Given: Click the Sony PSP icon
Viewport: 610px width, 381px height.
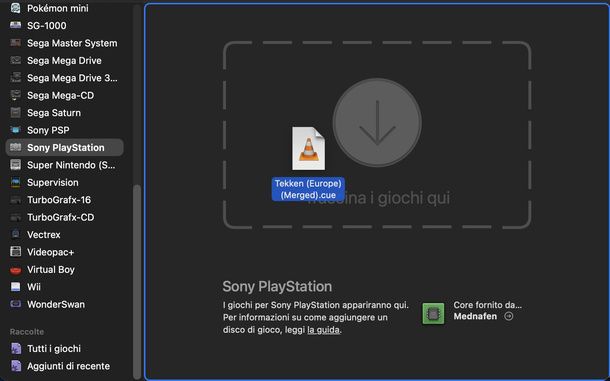Looking at the screenshot, I should [16, 130].
